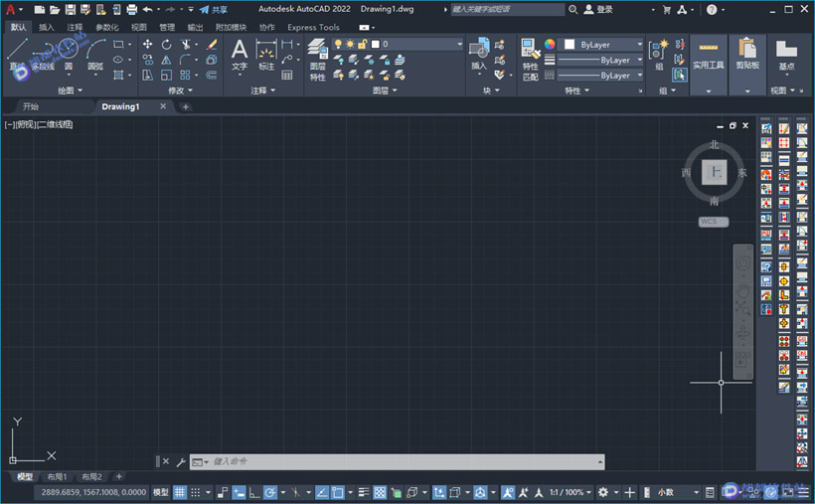Select the Offset tool
Screen dimensions: 815x504
tap(212, 76)
